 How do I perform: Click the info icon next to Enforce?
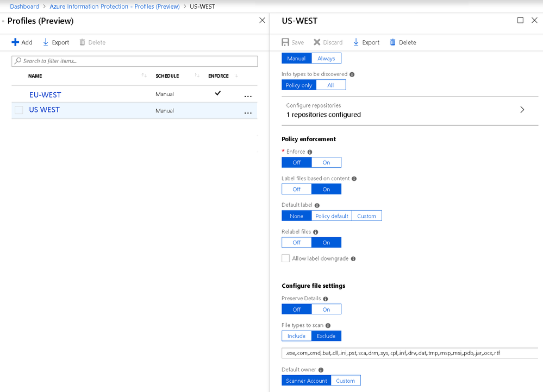pos(310,152)
